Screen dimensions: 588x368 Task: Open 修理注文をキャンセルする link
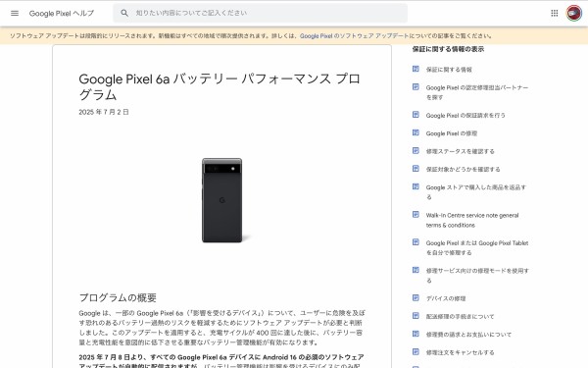[x=461, y=352]
